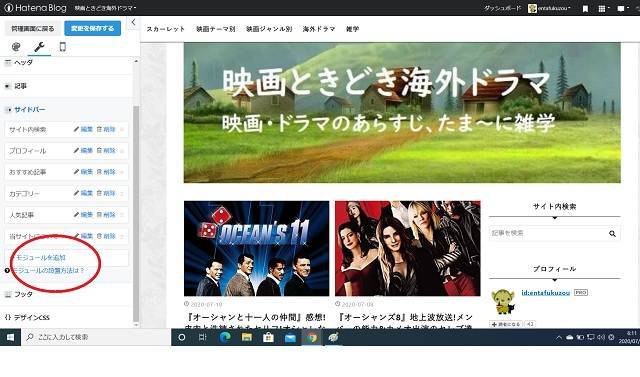Edit the 当サイト module in sidebar list

[84, 236]
